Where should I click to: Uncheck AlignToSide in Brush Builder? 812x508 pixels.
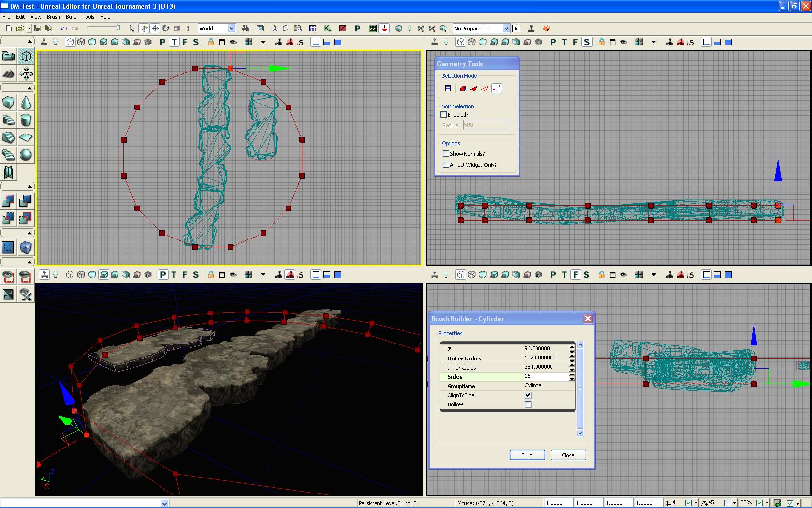point(528,395)
